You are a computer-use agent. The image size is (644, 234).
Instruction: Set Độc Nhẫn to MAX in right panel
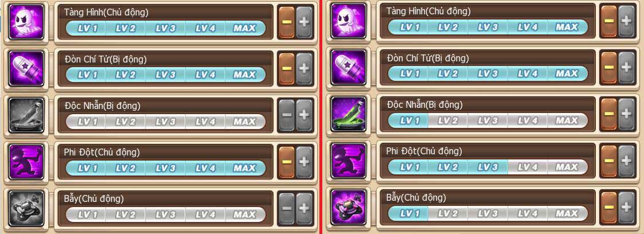coord(567,120)
